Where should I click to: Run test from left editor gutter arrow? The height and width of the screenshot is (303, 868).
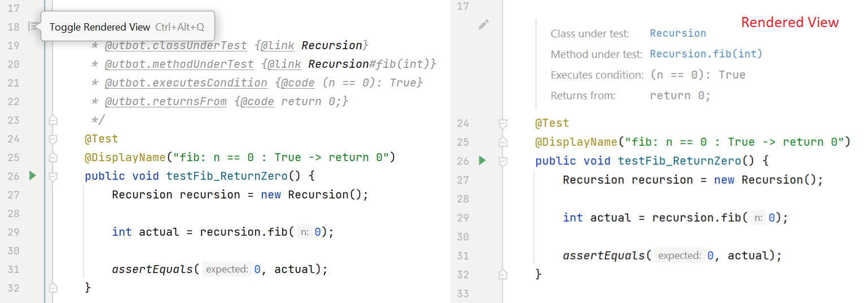pos(32,176)
